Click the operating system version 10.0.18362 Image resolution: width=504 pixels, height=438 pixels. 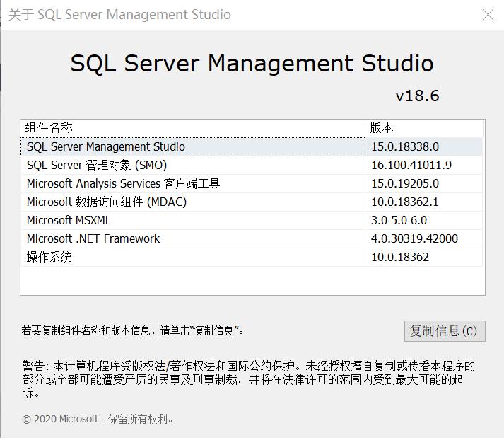[400, 257]
